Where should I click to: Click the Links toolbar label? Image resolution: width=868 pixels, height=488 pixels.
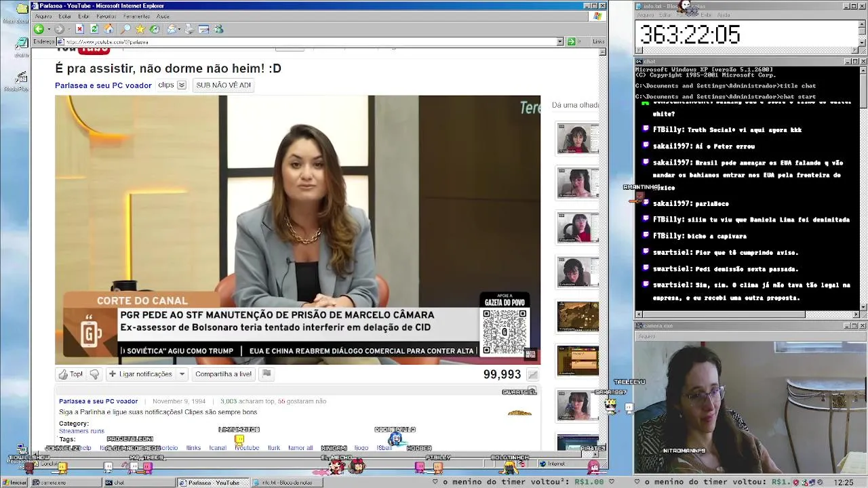tap(598, 41)
